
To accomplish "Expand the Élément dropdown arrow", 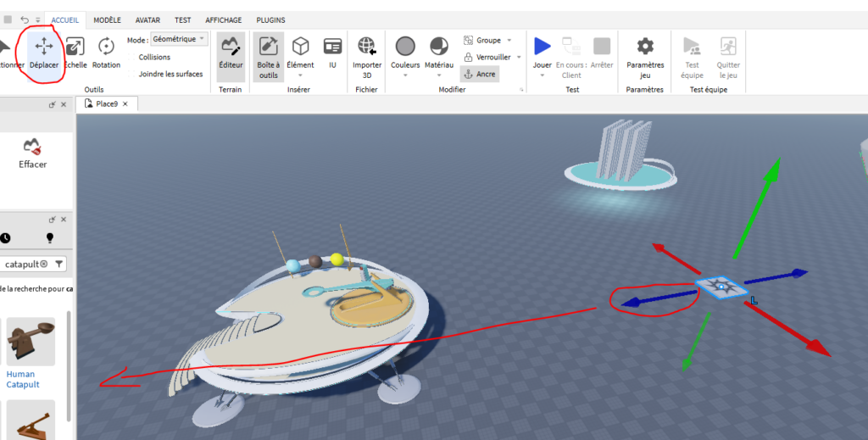I will click(x=301, y=75).
